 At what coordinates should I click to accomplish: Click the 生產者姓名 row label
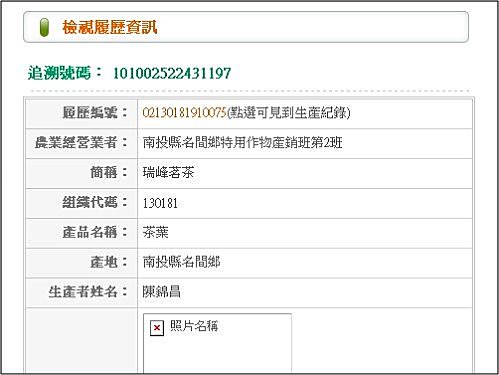coord(88,292)
